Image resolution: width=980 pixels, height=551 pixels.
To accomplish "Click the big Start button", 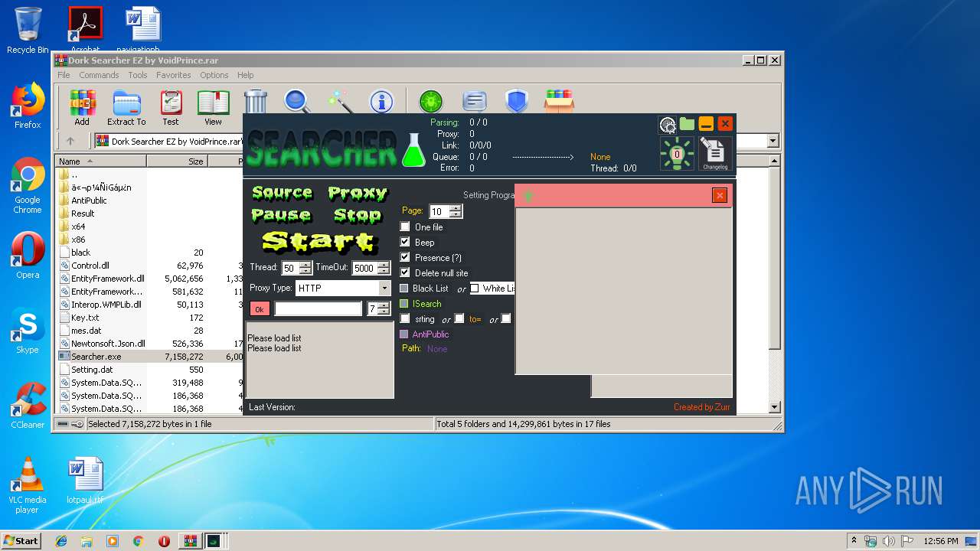I will (318, 242).
